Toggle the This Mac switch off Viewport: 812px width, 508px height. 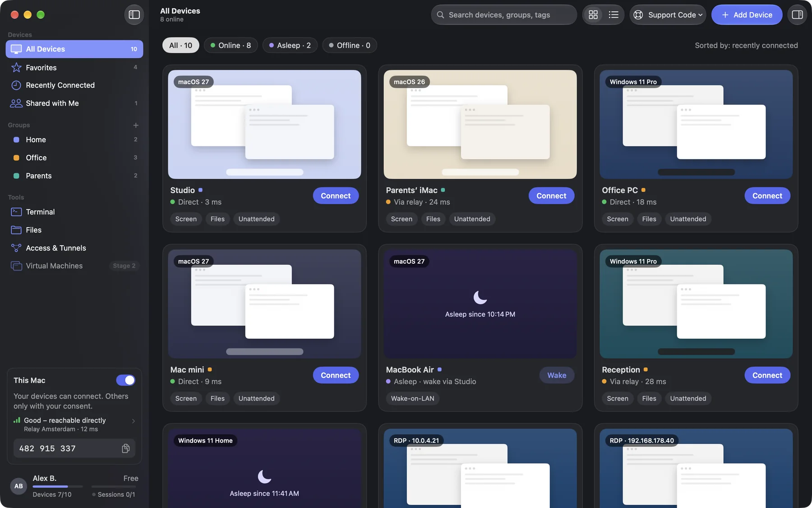click(125, 380)
